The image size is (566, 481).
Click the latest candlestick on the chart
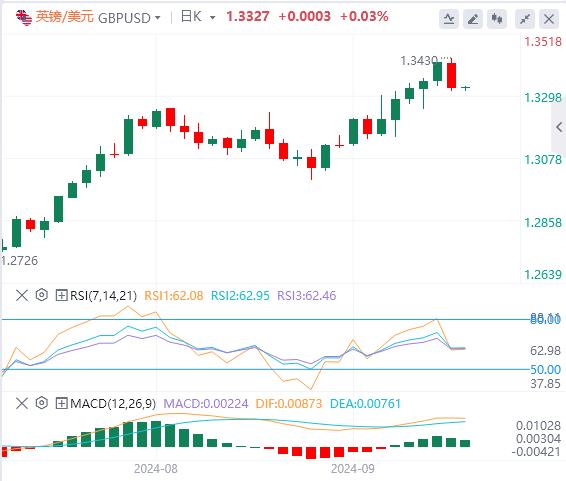coord(466,88)
